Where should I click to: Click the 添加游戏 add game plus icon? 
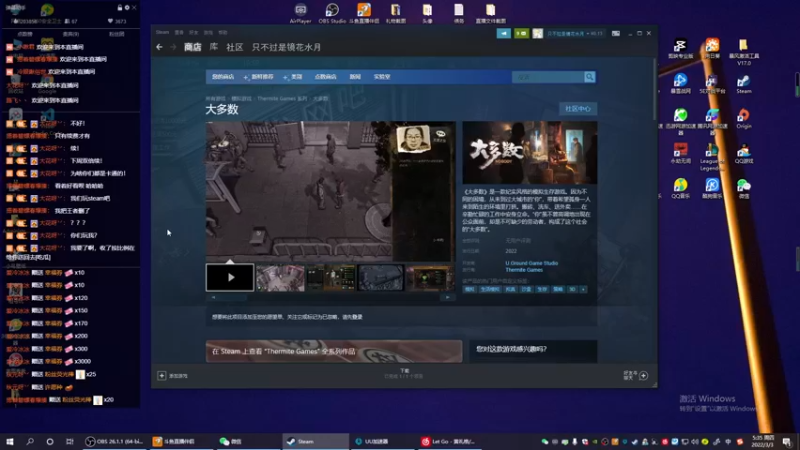click(x=161, y=376)
